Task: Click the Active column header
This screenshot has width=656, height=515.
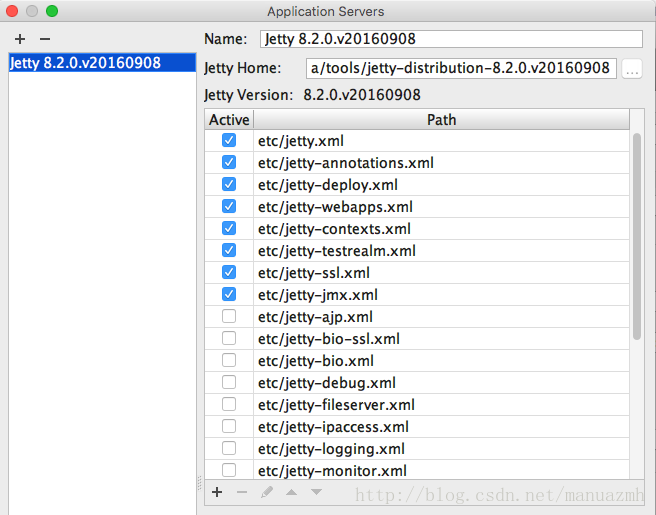Action: coord(229,120)
